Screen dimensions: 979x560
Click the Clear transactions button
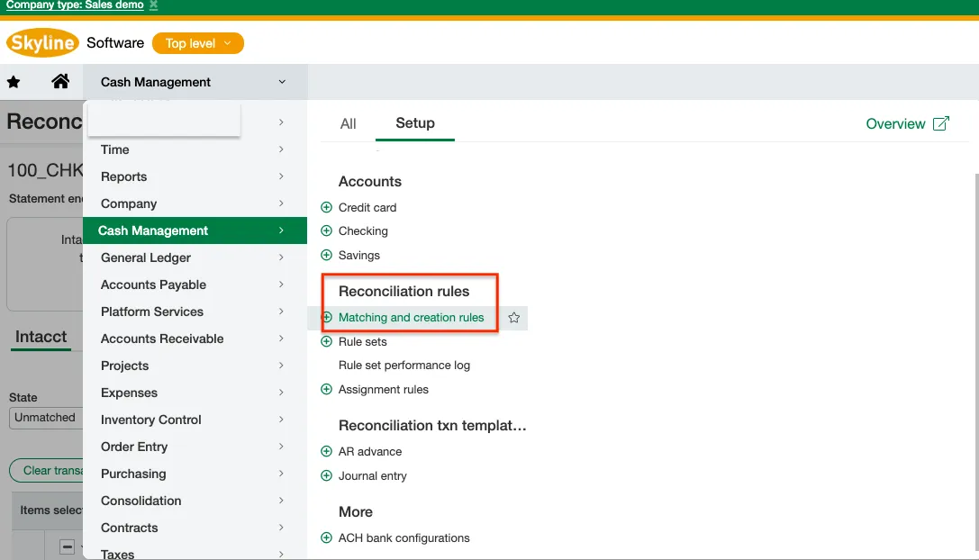pos(47,471)
